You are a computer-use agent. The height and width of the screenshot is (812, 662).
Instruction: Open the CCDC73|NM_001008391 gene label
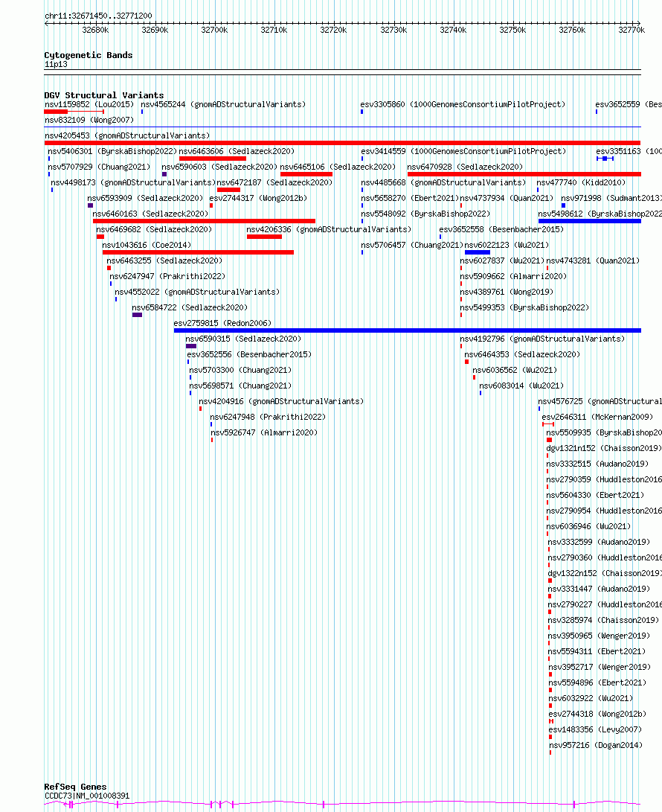(x=87, y=796)
